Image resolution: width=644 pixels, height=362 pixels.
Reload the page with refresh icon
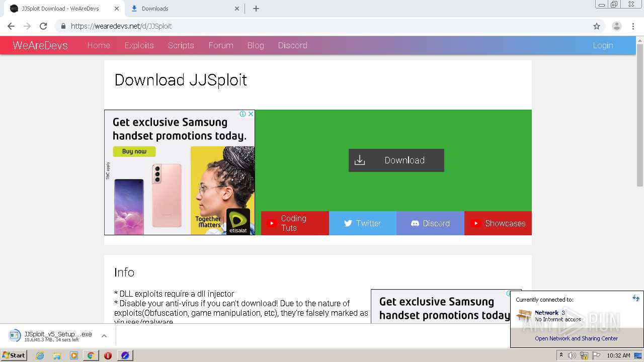click(43, 26)
